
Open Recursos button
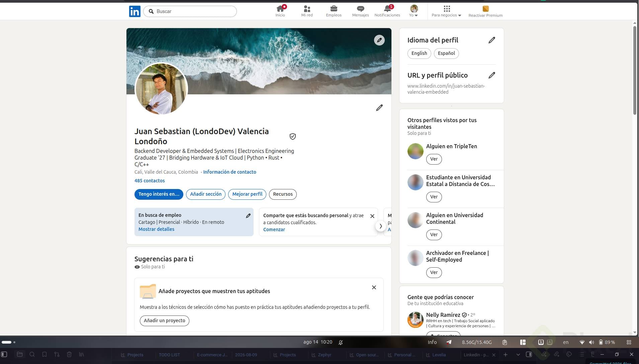tap(283, 194)
